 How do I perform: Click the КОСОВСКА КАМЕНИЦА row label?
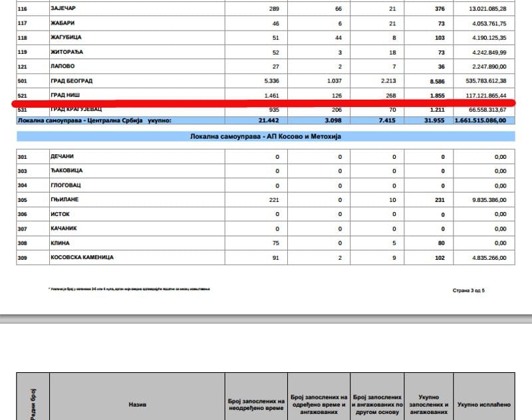(x=82, y=257)
